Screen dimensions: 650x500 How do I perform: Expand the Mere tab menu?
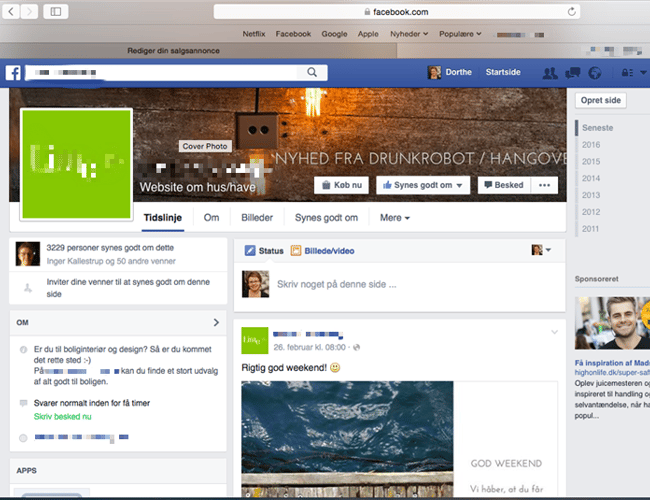click(x=395, y=218)
